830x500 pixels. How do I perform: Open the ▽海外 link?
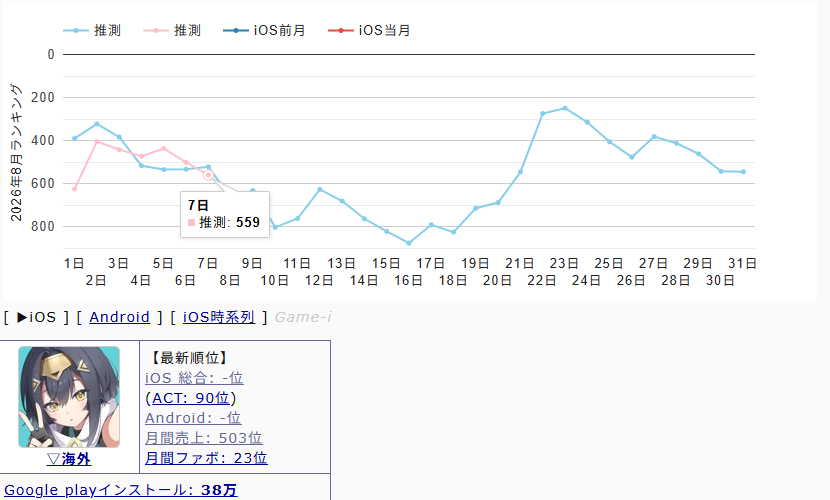pyautogui.click(x=69, y=459)
